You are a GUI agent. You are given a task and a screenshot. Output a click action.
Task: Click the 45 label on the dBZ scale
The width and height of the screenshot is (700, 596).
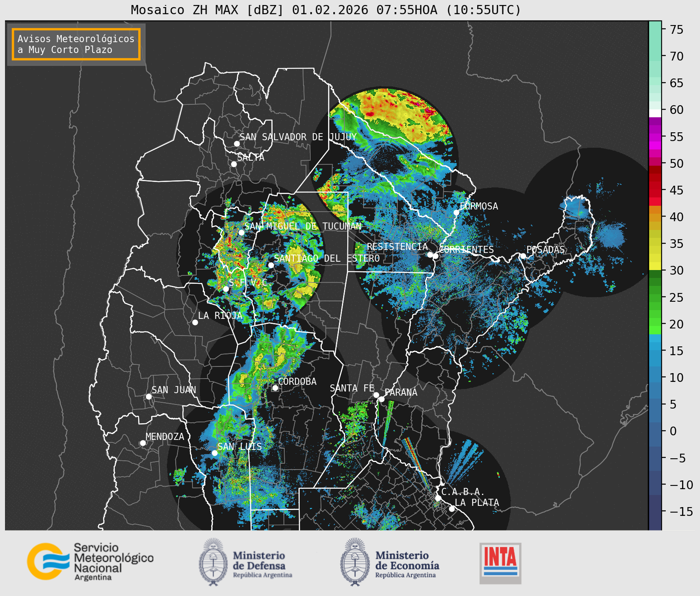click(677, 190)
